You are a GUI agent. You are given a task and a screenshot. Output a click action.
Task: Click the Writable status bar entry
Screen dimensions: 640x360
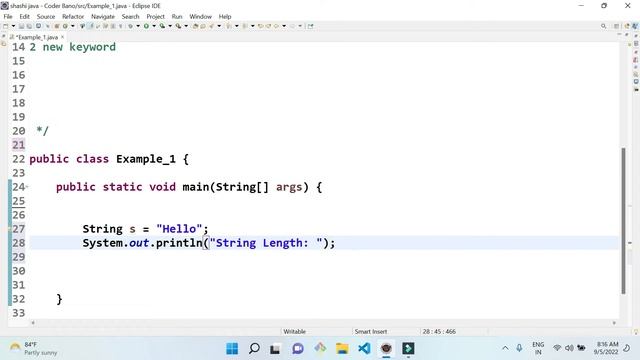[x=294, y=331]
